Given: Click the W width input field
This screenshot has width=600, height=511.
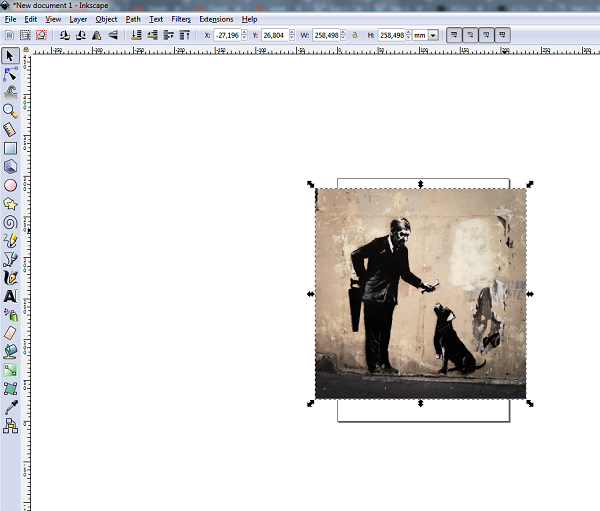Looking at the screenshot, I should point(326,35).
